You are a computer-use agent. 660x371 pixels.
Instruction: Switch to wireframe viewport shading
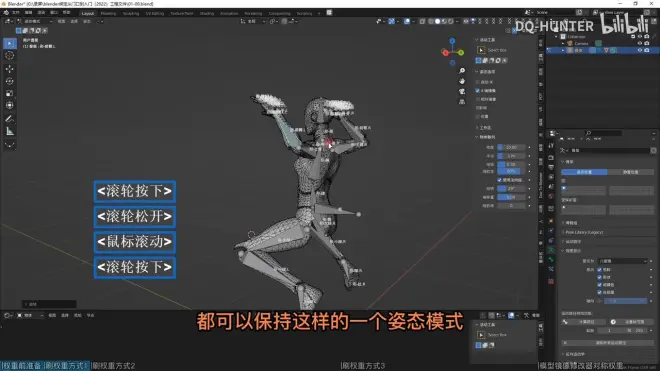pyautogui.click(x=431, y=21)
